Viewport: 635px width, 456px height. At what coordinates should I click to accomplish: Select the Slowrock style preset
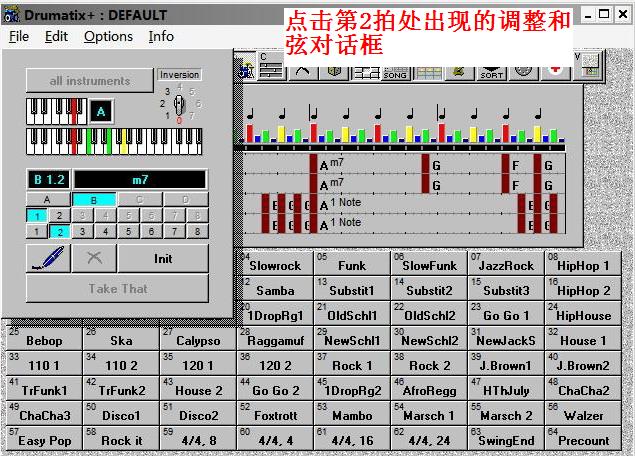(274, 266)
